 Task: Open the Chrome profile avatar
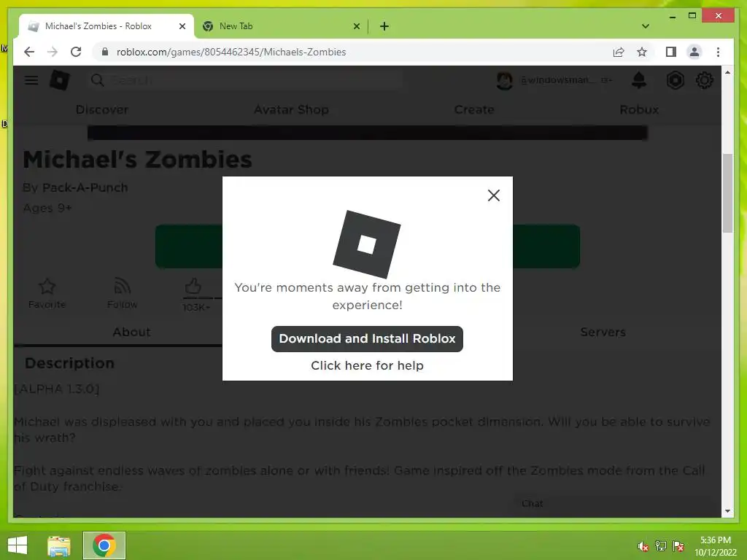point(694,52)
